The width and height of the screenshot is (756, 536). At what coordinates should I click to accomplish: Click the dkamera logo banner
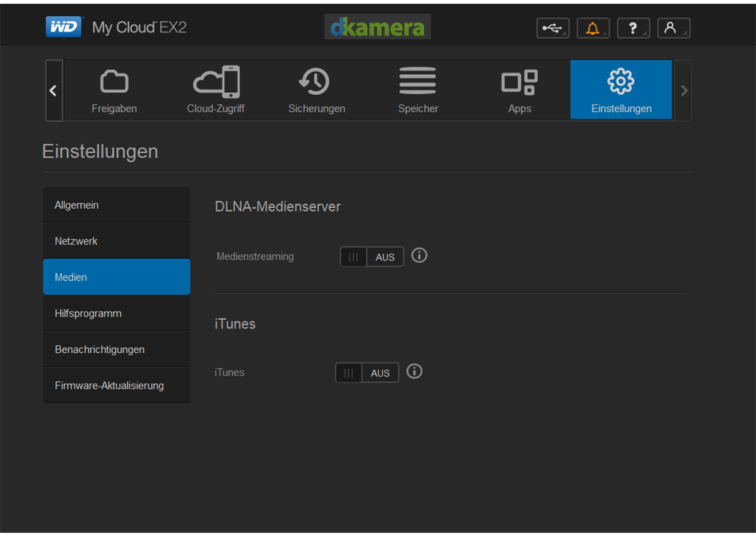pyautogui.click(x=377, y=27)
